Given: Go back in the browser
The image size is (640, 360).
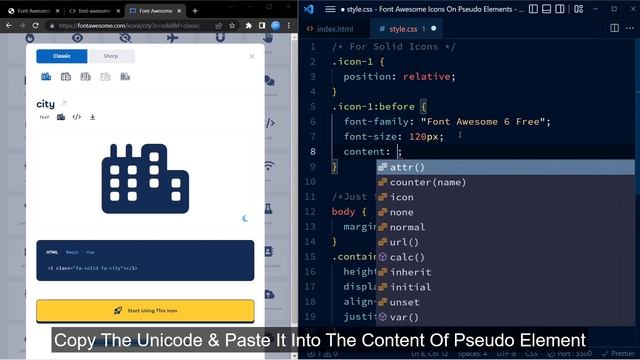Looking at the screenshot, I should click(9, 25).
